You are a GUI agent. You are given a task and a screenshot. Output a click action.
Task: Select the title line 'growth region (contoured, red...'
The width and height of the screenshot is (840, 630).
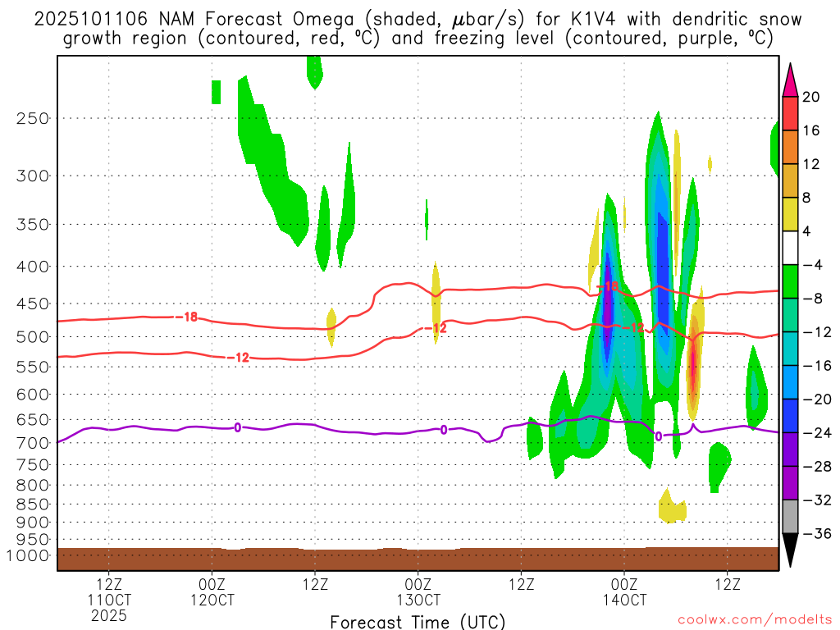pos(418,39)
